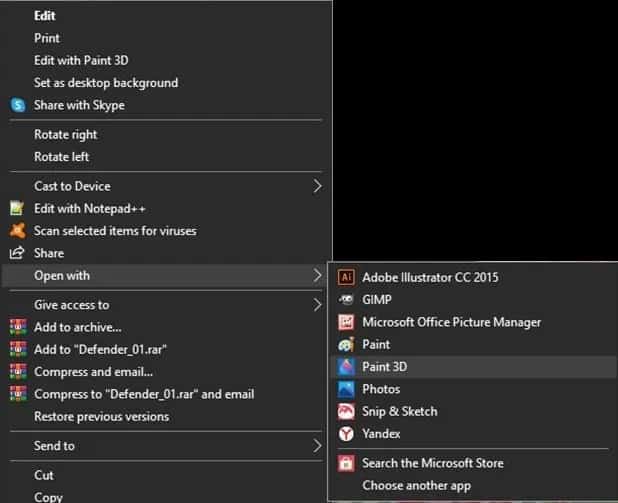
Task: Click the Avast scan for viruses icon
Action: click(17, 231)
